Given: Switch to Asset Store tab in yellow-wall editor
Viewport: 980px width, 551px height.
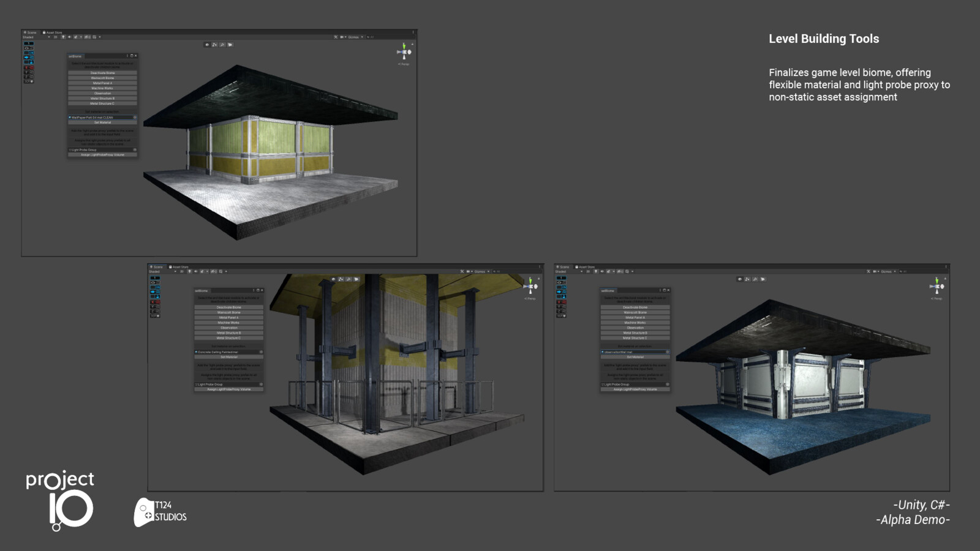Looking at the screenshot, I should (x=53, y=32).
